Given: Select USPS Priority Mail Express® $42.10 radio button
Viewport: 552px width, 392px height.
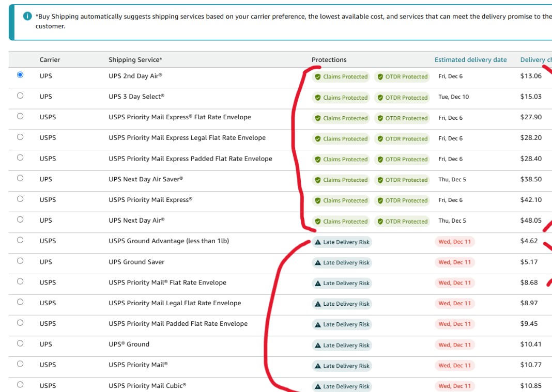Looking at the screenshot, I should point(20,199).
